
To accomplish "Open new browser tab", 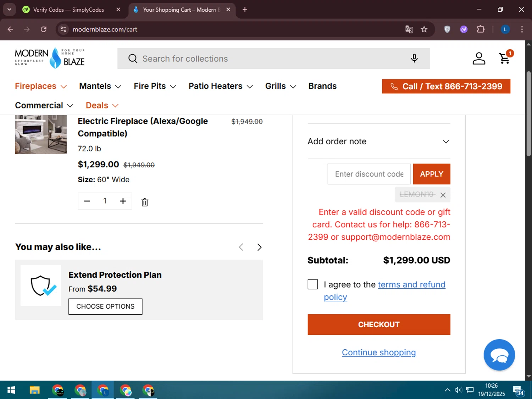I will pyautogui.click(x=245, y=10).
